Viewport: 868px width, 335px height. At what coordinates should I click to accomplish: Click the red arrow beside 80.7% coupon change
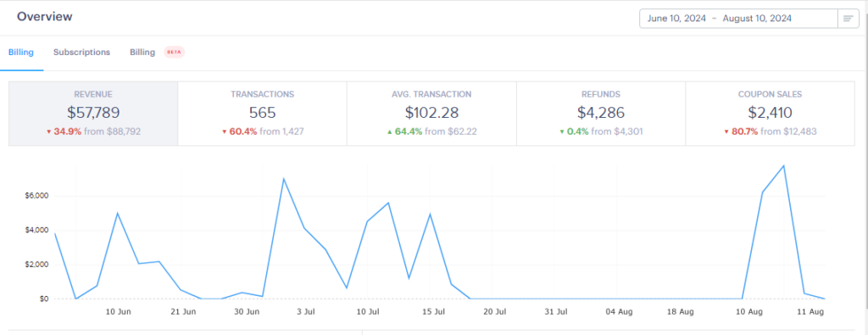point(726,131)
